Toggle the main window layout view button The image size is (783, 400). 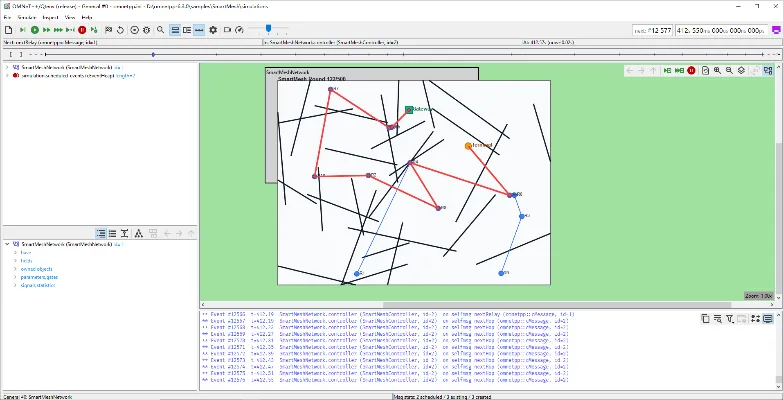click(175, 30)
